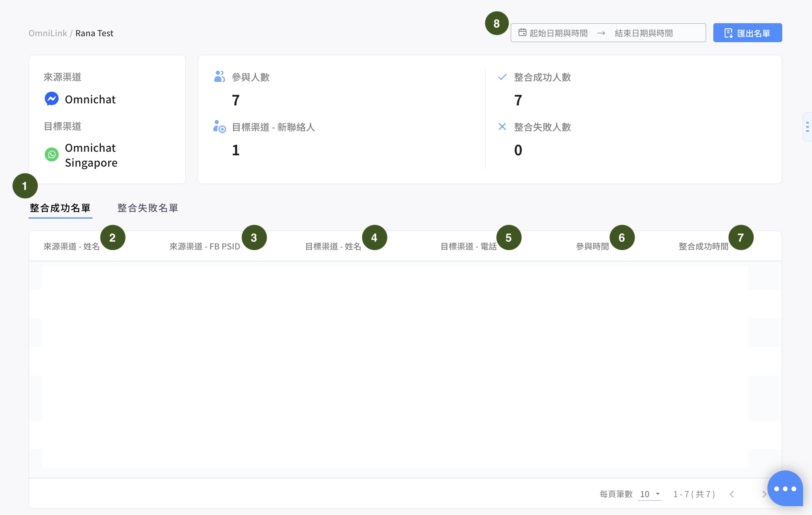Screen dimensions: 812x515
Task: Click the X icon for 整合失敗人數
Action: tap(502, 127)
